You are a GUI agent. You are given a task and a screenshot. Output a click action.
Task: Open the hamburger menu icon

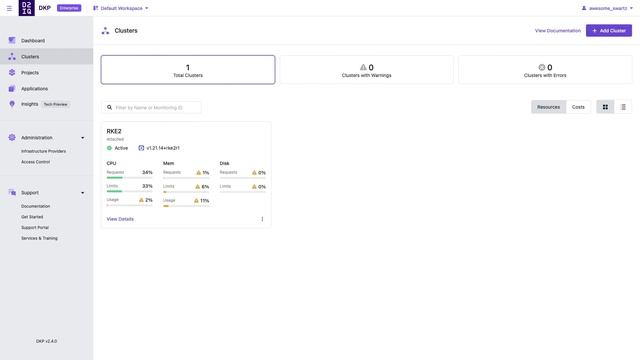point(9,8)
